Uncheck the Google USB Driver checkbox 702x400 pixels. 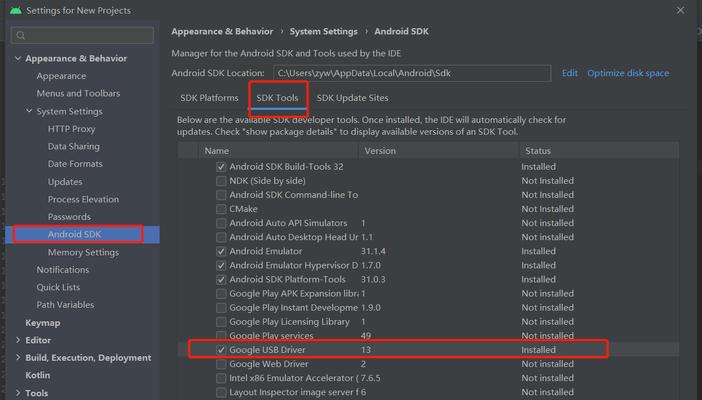[221, 350]
